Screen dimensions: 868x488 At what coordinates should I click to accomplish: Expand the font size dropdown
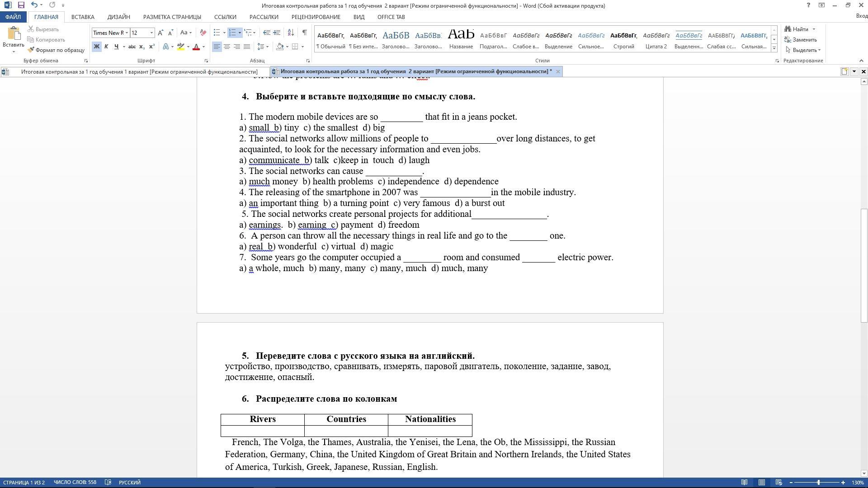click(x=151, y=33)
